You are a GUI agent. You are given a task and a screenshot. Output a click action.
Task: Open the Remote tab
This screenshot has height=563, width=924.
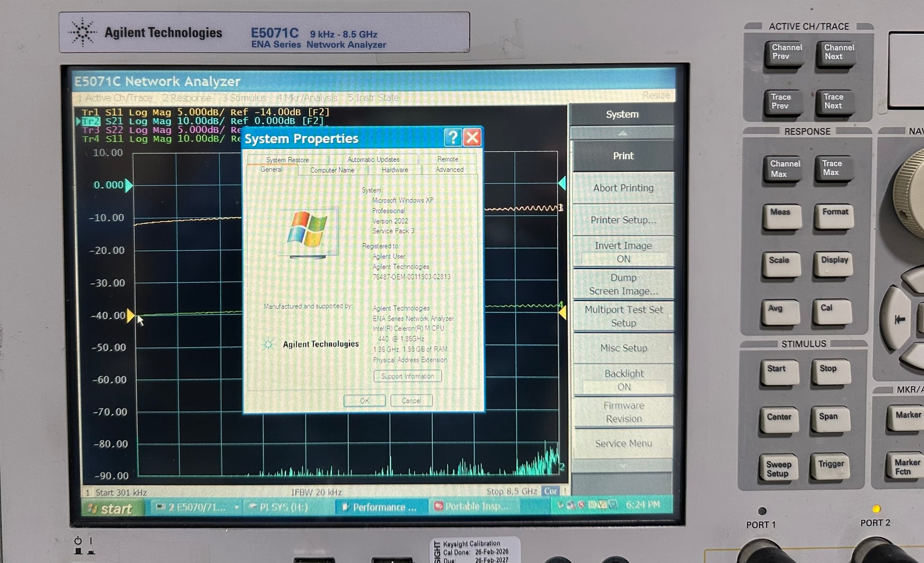click(448, 159)
